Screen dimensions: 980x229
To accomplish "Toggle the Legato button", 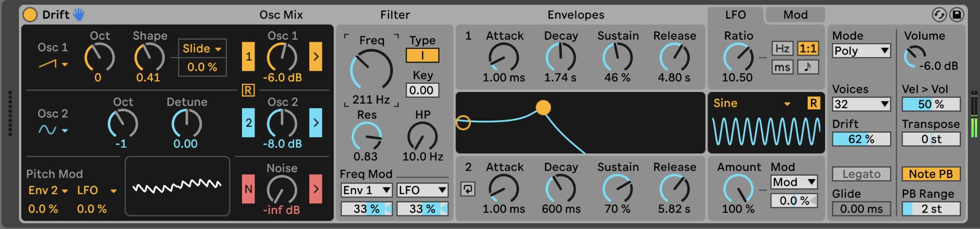I will [x=861, y=174].
